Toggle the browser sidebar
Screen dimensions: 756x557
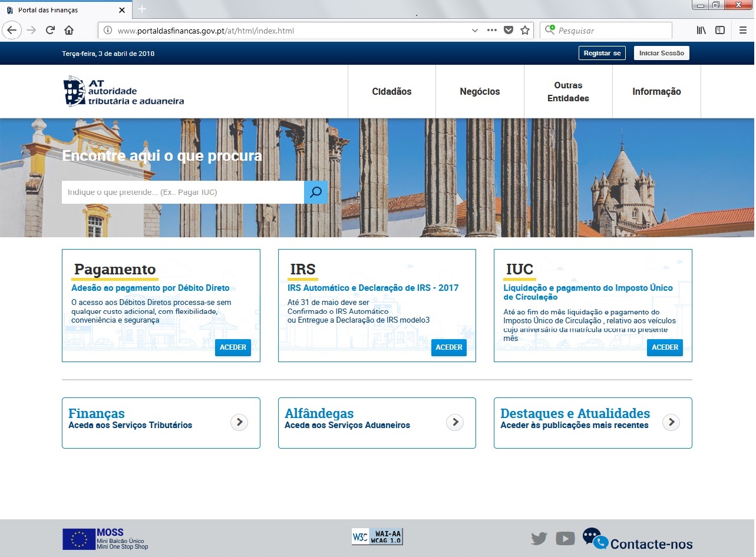click(720, 30)
